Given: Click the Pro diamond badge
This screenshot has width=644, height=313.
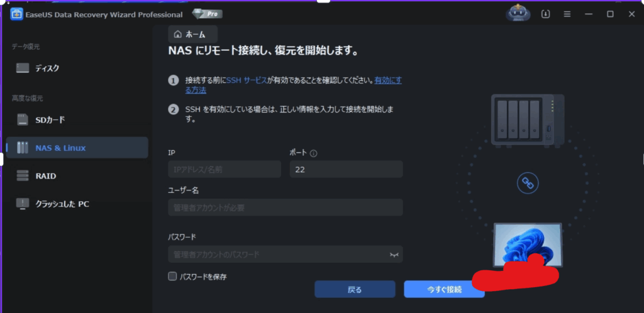Looking at the screenshot, I should (x=208, y=14).
